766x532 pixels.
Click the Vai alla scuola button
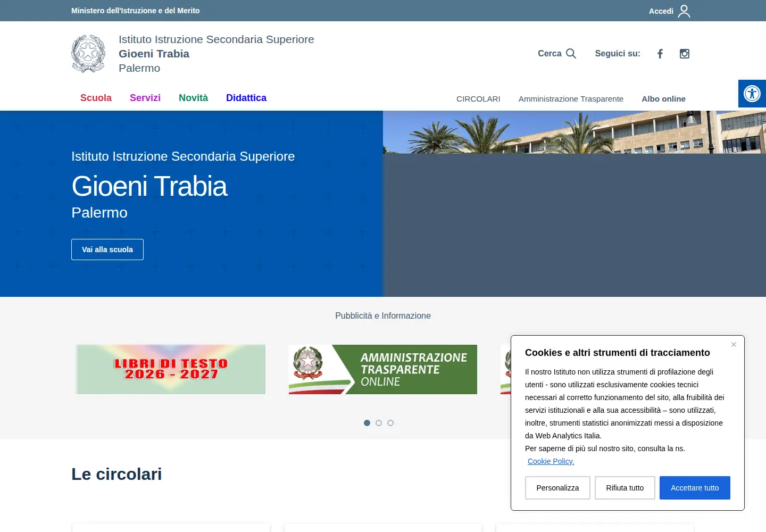(x=107, y=250)
